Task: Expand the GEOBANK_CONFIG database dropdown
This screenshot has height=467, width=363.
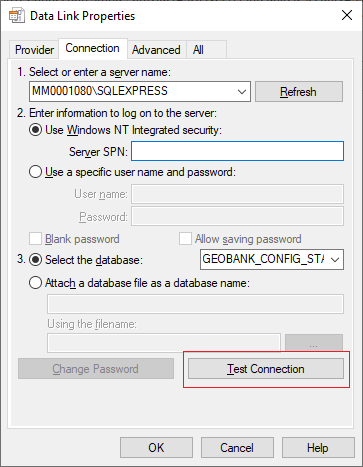Action: [335, 260]
